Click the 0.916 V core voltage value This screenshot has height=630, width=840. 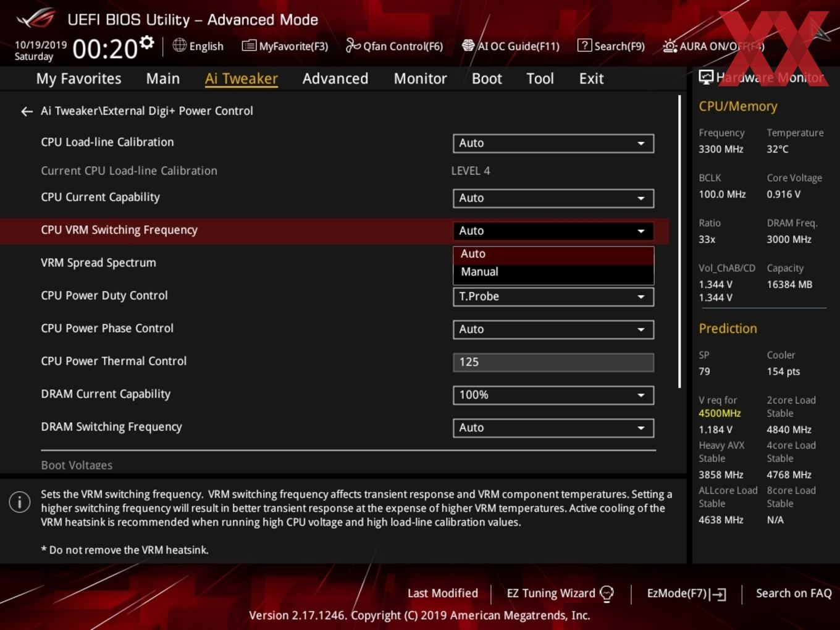coord(783,194)
